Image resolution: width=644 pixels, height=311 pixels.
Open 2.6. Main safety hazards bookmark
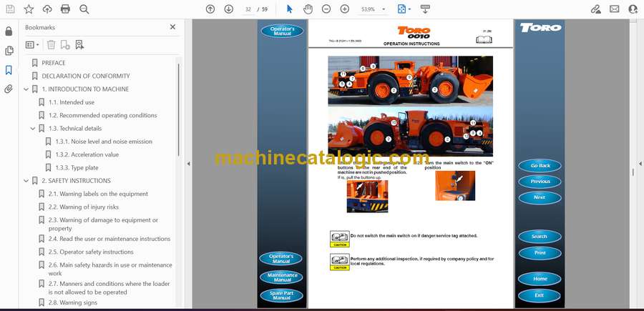point(110,269)
